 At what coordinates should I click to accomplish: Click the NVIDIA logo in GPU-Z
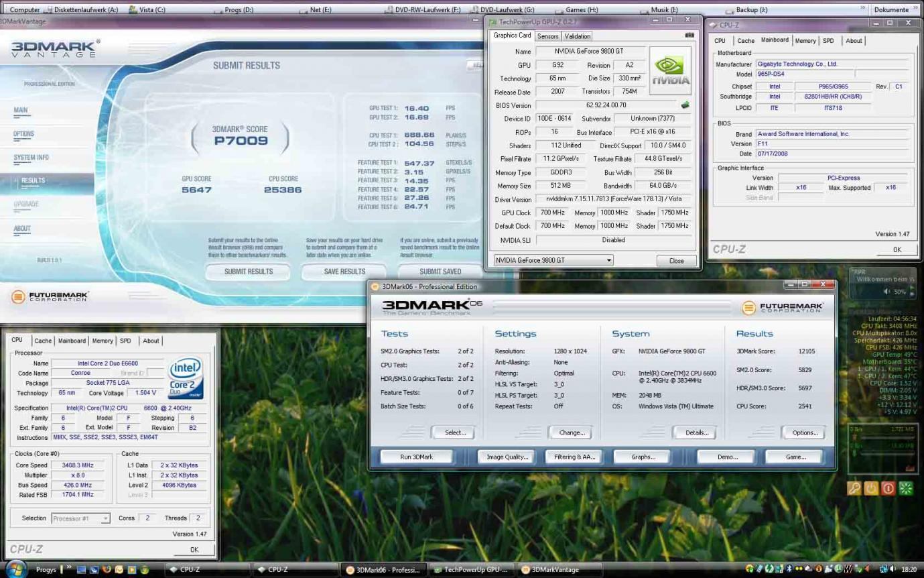click(670, 70)
